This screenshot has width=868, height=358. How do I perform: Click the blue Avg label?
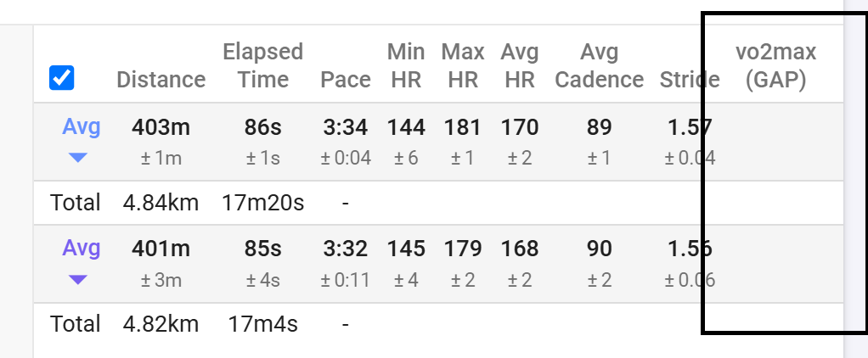[81, 126]
